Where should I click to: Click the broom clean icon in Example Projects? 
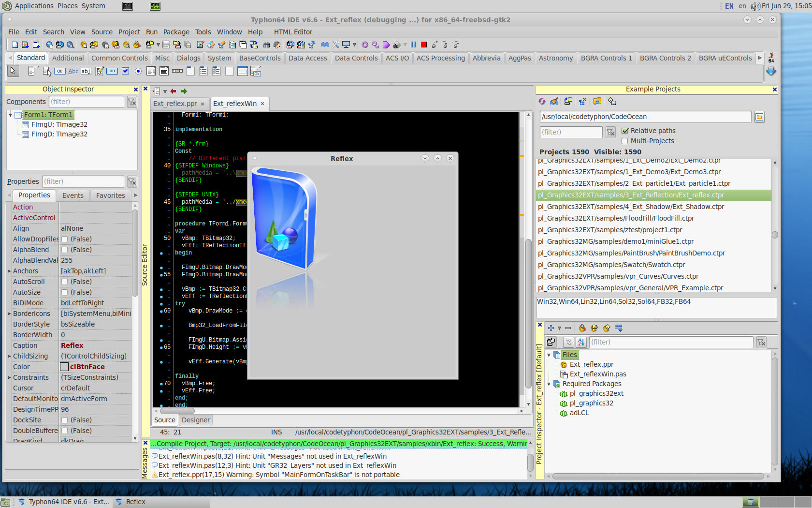[x=554, y=101]
